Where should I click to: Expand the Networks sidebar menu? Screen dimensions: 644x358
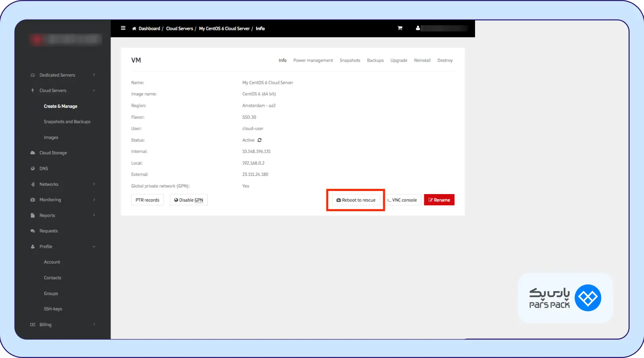94,184
